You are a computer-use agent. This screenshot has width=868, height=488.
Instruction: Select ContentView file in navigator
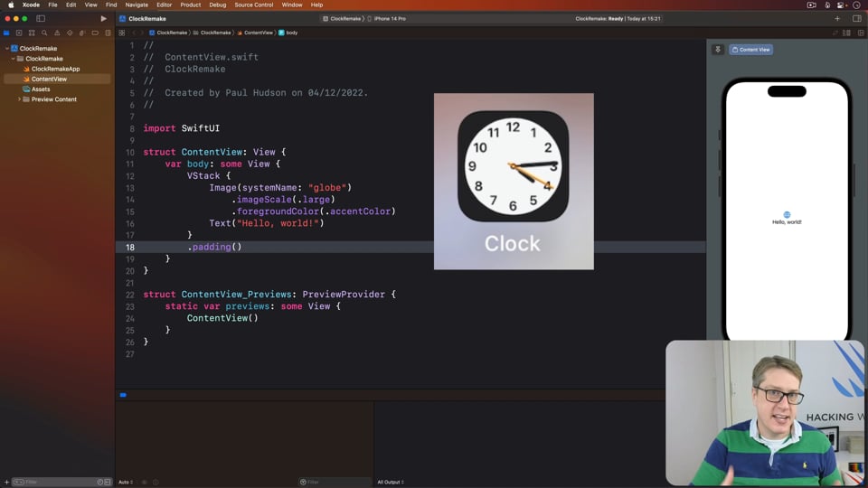[49, 80]
